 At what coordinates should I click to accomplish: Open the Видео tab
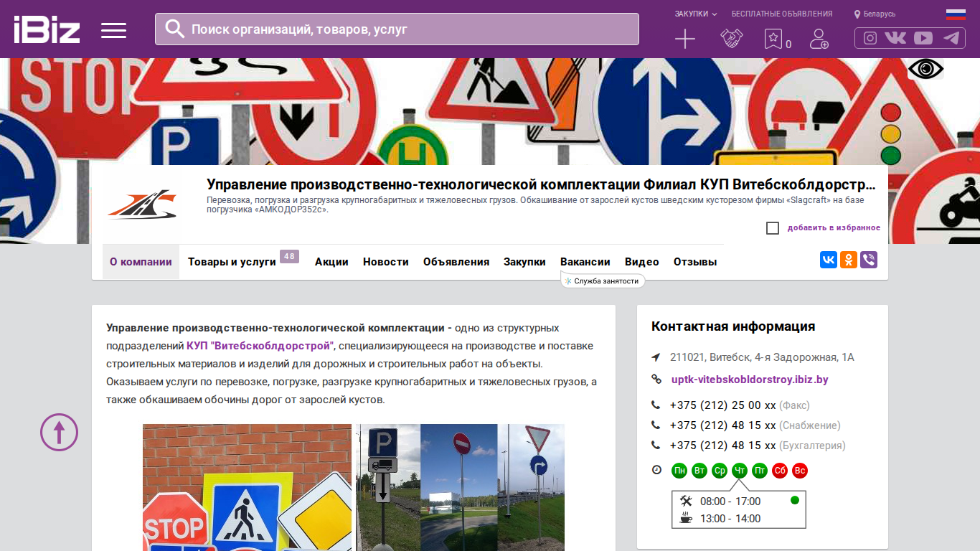tap(642, 262)
